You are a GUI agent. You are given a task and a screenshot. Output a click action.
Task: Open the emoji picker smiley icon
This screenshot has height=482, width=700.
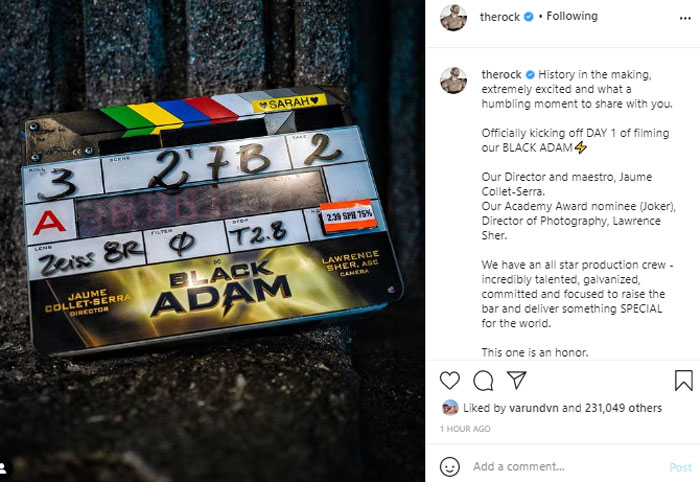450,467
